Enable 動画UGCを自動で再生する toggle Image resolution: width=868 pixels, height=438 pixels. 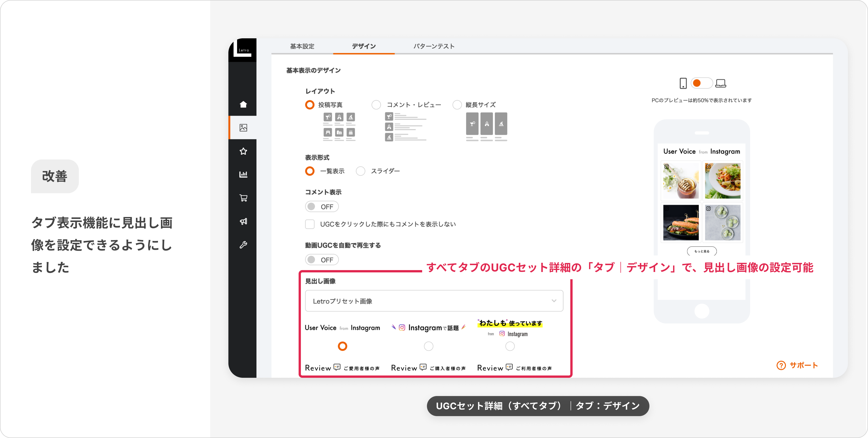[x=322, y=259]
